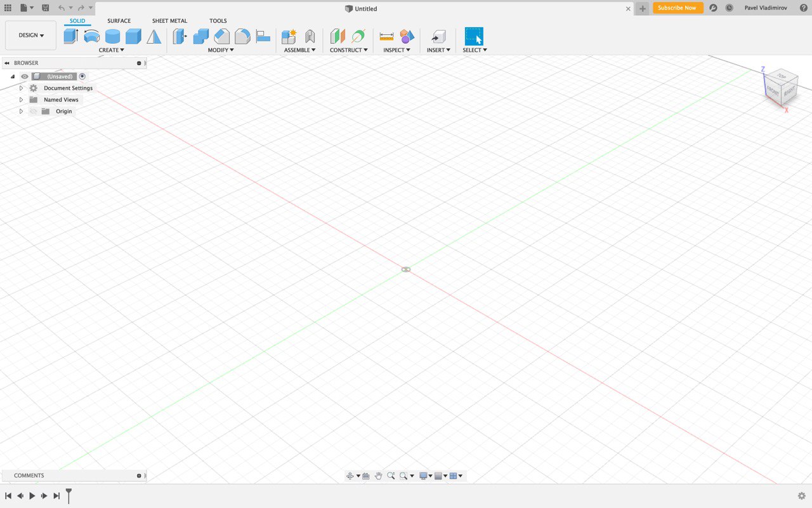This screenshot has width=812, height=508.
Task: Select the Press Pull tool
Action: 180,36
